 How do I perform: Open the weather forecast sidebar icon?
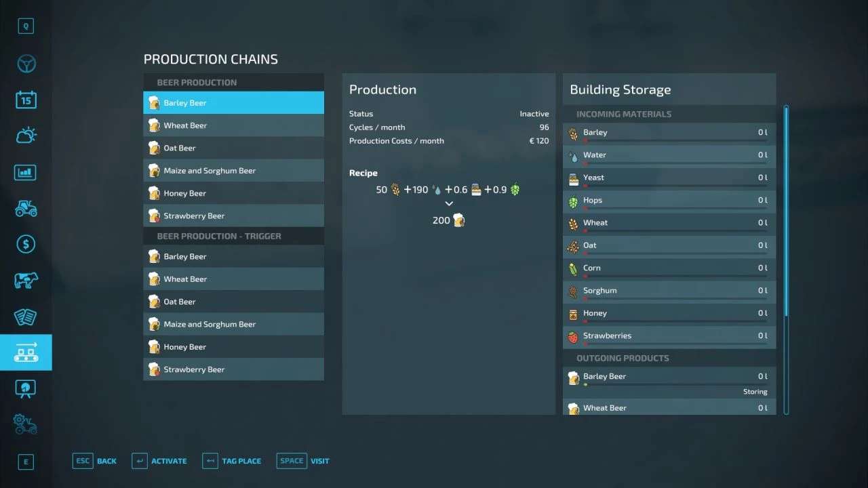pyautogui.click(x=26, y=136)
